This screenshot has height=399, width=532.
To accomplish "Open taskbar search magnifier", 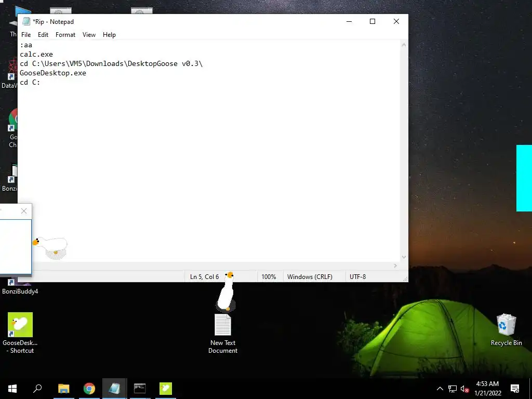I will pyautogui.click(x=37, y=389).
